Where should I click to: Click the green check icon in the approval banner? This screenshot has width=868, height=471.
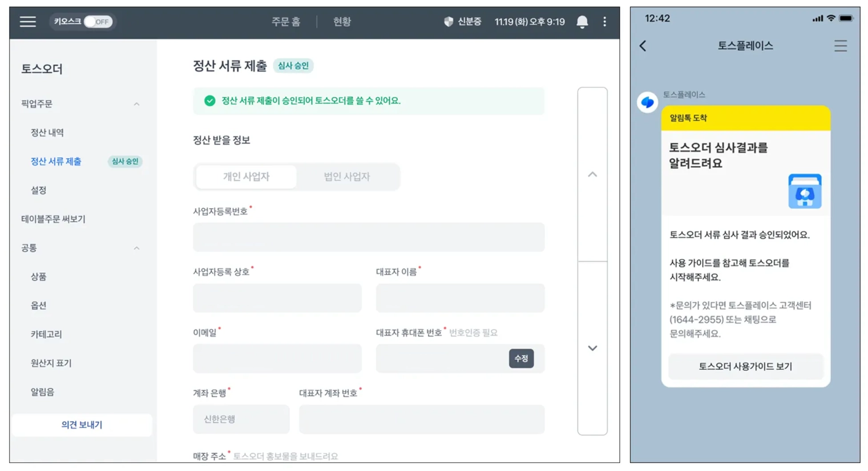click(210, 101)
